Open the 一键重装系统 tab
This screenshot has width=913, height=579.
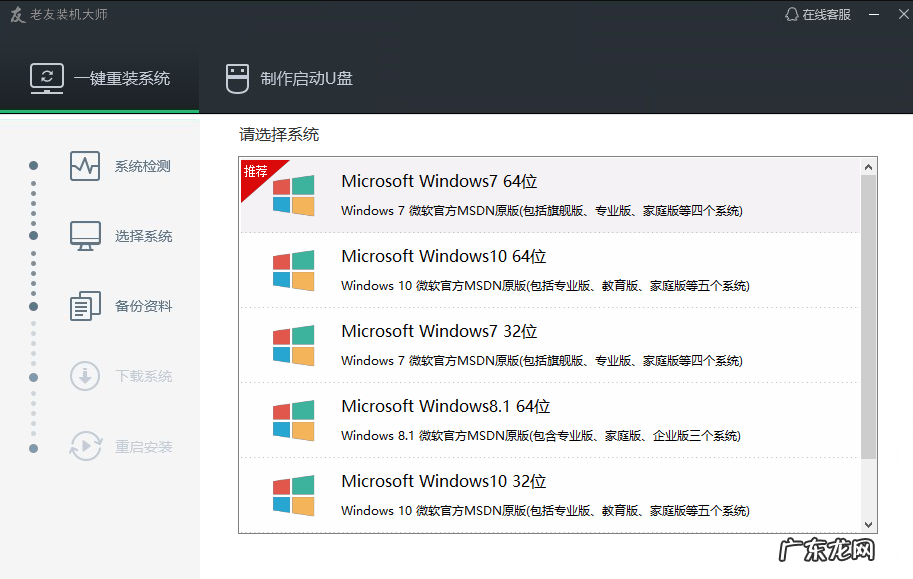tap(100, 78)
